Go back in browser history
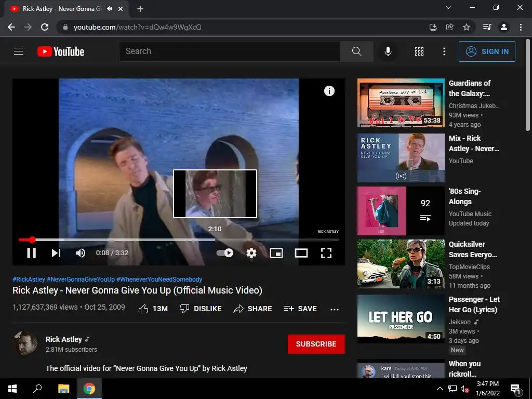The width and height of the screenshot is (532, 399). pos(11,27)
